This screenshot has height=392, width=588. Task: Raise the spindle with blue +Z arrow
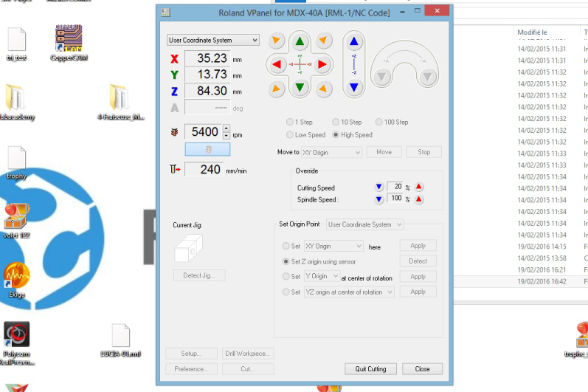pos(353,41)
